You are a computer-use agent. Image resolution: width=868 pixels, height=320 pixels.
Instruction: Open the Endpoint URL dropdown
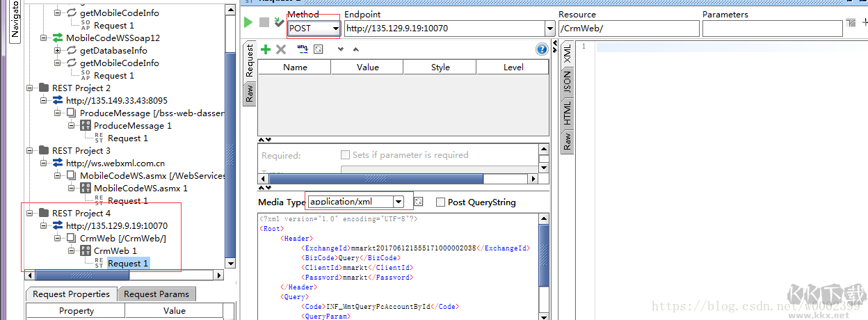click(549, 29)
